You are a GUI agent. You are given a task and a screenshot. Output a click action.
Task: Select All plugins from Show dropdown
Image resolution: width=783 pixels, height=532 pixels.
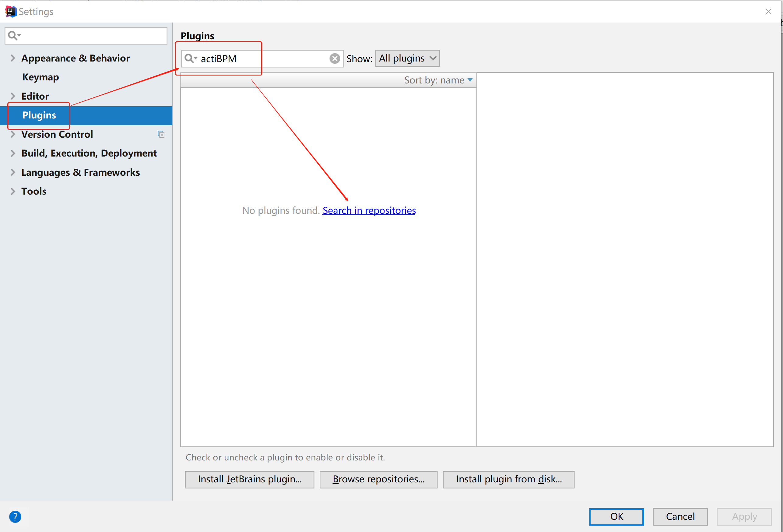(x=407, y=58)
